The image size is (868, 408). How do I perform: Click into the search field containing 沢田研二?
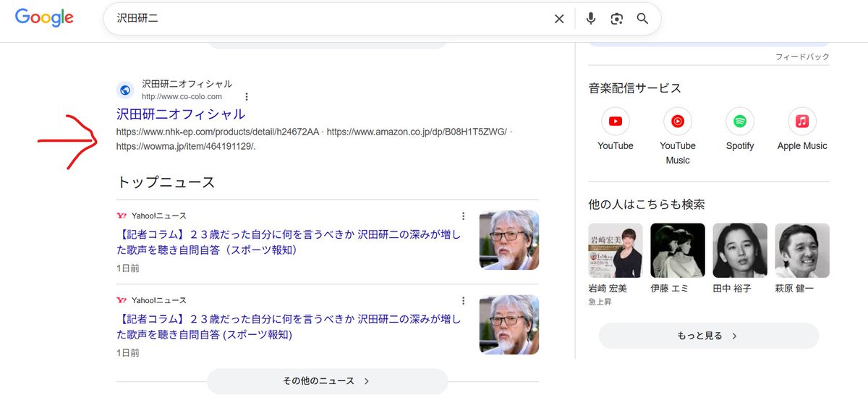325,19
